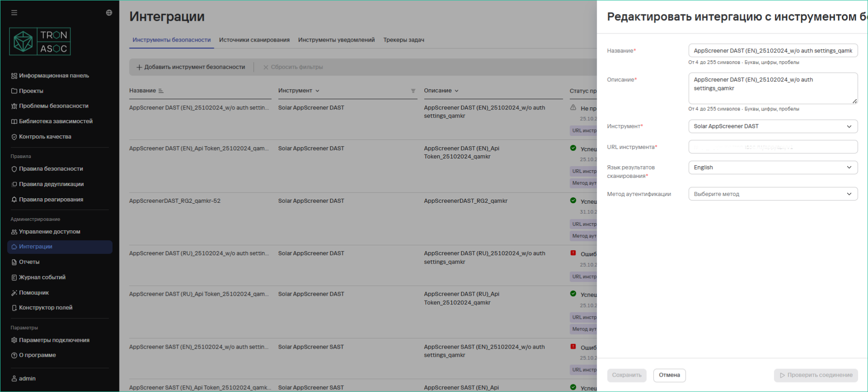Click Добавить инструмент безопасности button
The image size is (868, 392).
click(191, 67)
